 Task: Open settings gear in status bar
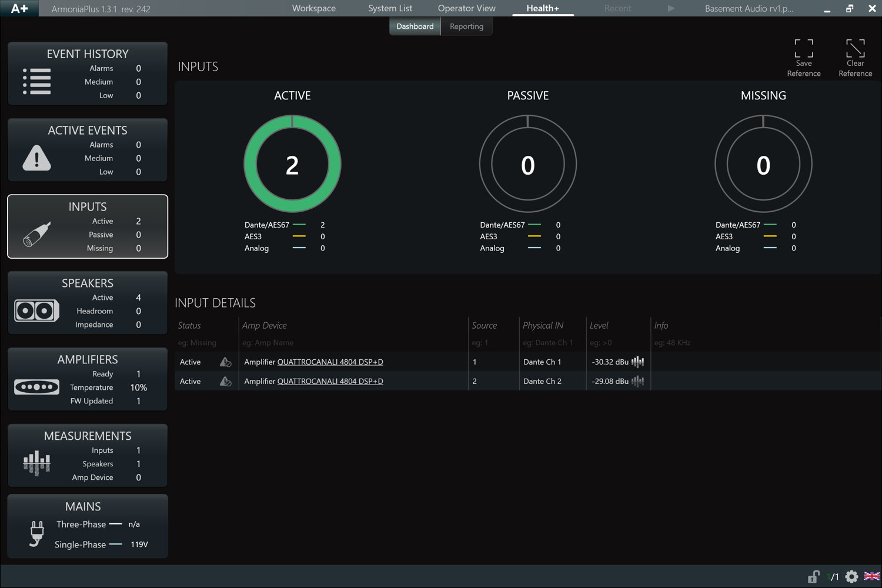(851, 577)
